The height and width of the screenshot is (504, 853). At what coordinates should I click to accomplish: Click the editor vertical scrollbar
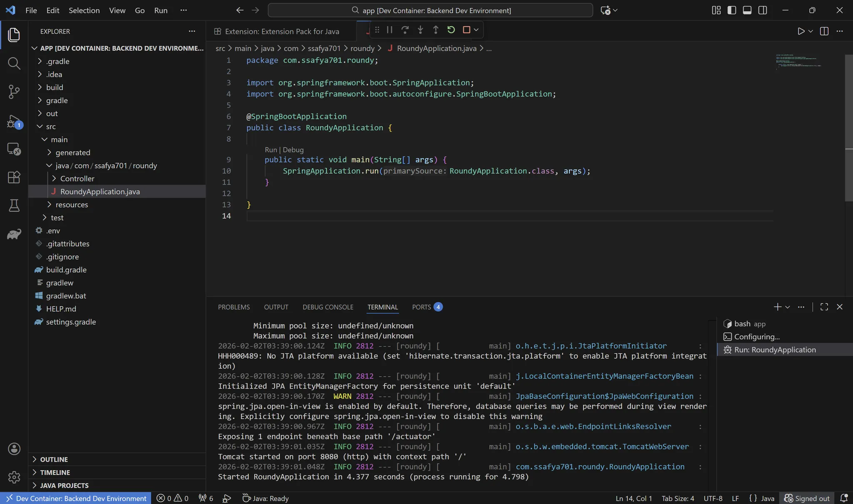tap(848, 125)
